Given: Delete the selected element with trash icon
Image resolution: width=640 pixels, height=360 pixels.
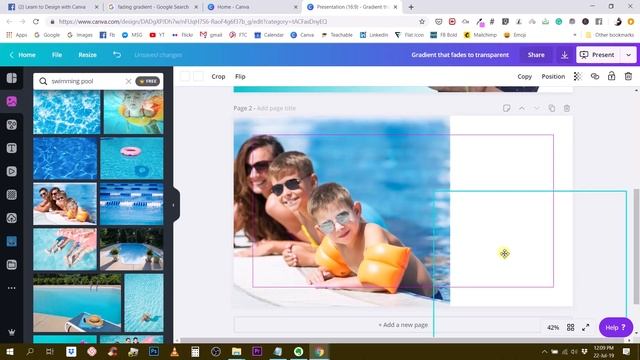Looking at the screenshot, I should click(628, 76).
